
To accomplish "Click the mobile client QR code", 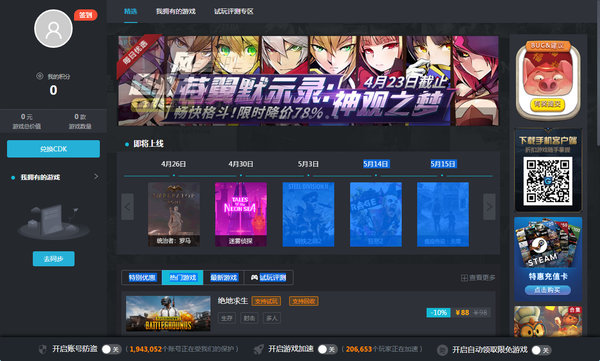I will coord(548,181).
